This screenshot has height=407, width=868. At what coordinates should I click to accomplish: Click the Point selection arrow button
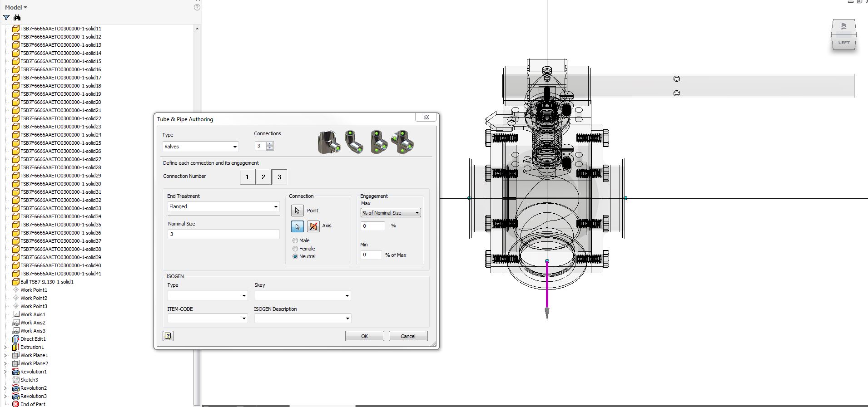tap(297, 211)
